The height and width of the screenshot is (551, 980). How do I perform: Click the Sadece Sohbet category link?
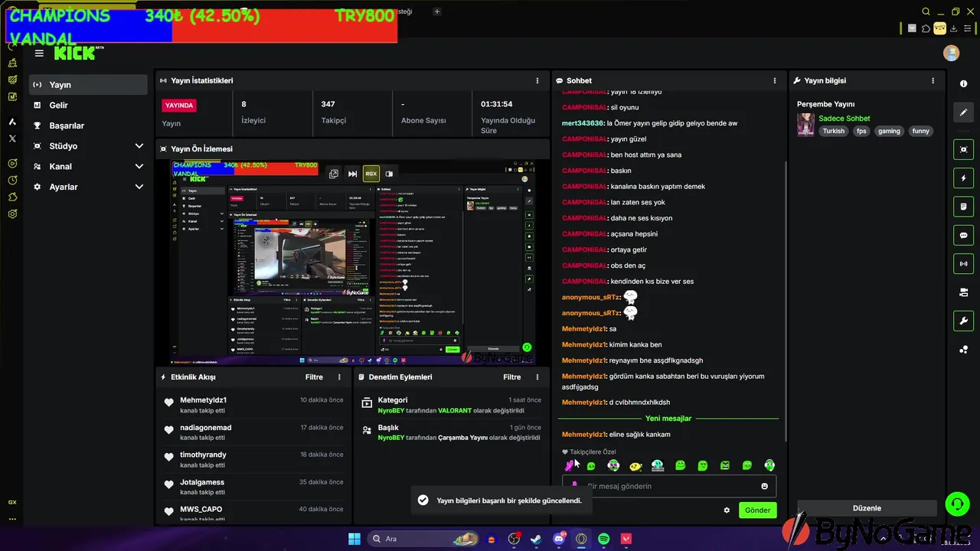(x=844, y=119)
